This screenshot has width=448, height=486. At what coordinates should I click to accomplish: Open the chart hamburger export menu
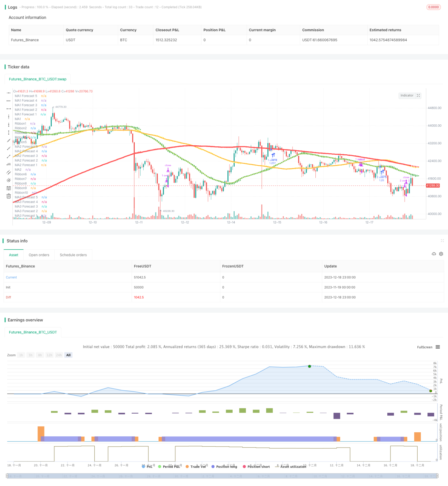pos(438,347)
